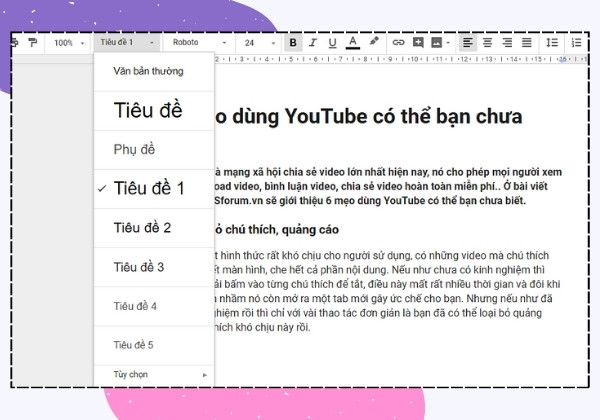Open the highlight color pen
Image resolution: width=600 pixels, height=420 pixels.
click(374, 41)
